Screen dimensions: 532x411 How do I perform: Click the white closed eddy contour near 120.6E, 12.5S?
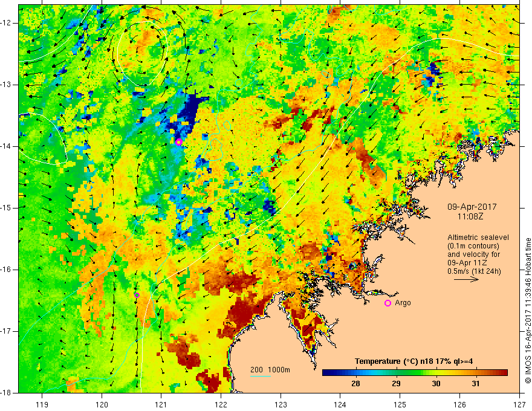(x=143, y=54)
